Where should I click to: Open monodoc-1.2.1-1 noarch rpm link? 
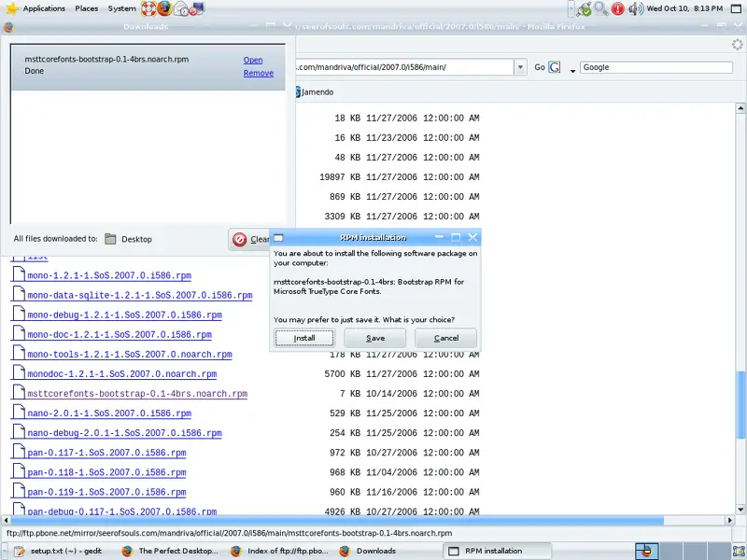point(122,374)
